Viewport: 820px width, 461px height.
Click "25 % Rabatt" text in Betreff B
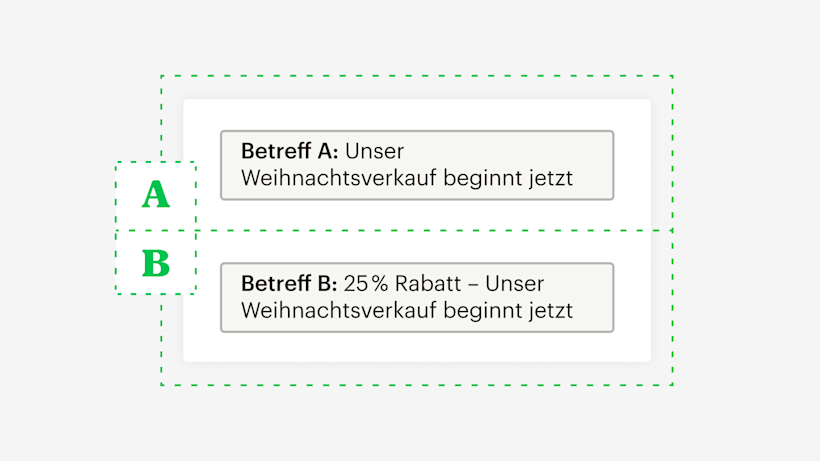pos(402,283)
